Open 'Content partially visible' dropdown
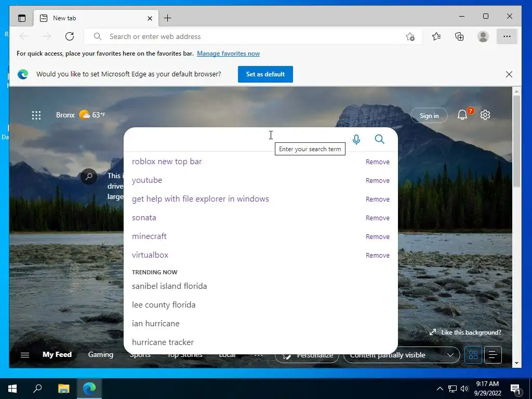Viewport: 532px width, 399px height. [402, 355]
